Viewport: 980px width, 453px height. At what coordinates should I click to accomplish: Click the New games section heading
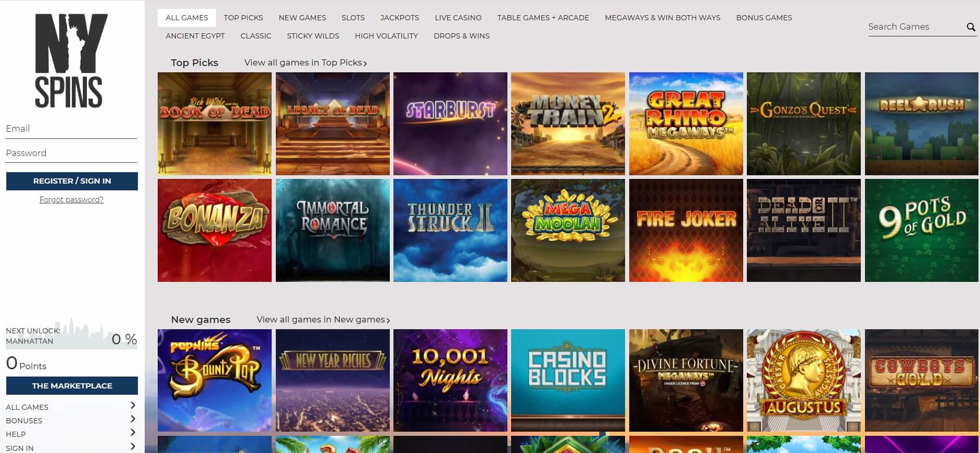click(x=201, y=320)
